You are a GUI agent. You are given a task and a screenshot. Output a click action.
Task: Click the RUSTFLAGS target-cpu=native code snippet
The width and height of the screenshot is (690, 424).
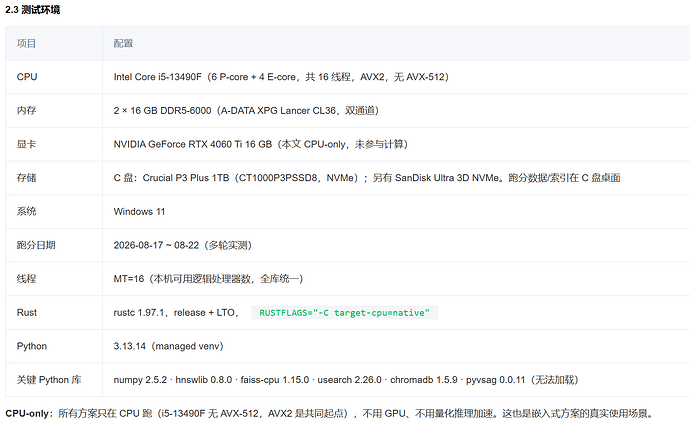tap(344, 313)
